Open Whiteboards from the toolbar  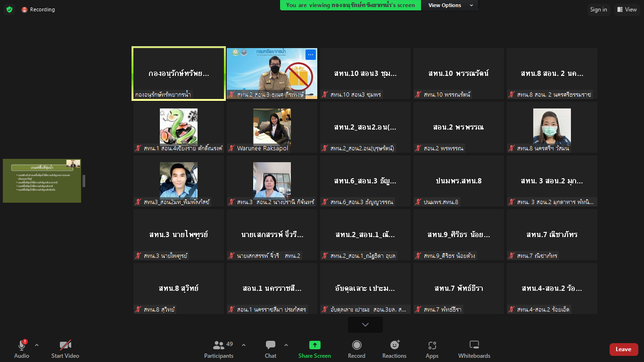coord(474,346)
